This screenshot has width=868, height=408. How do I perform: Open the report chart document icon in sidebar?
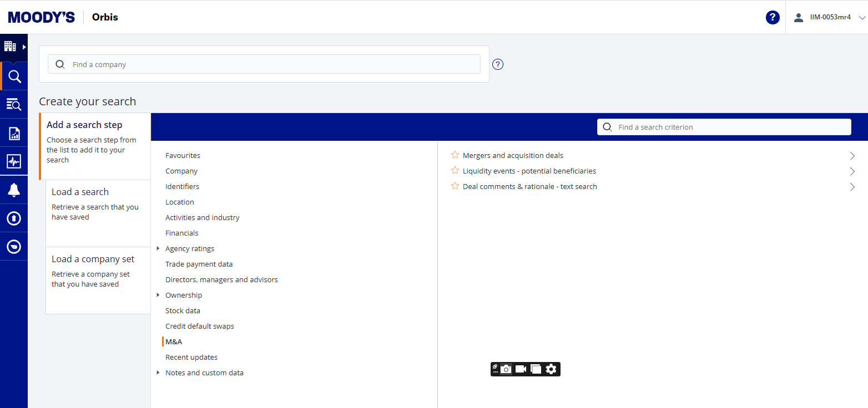[x=14, y=133]
